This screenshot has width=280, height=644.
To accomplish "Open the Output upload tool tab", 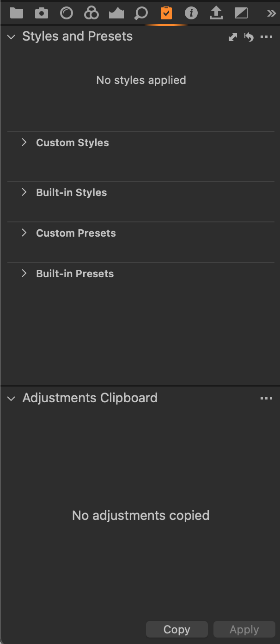I will pos(216,13).
